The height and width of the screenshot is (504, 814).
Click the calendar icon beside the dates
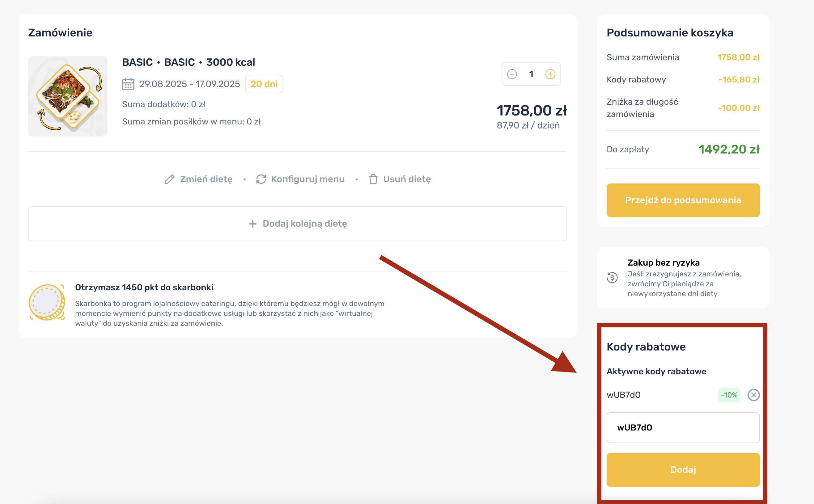pos(128,84)
